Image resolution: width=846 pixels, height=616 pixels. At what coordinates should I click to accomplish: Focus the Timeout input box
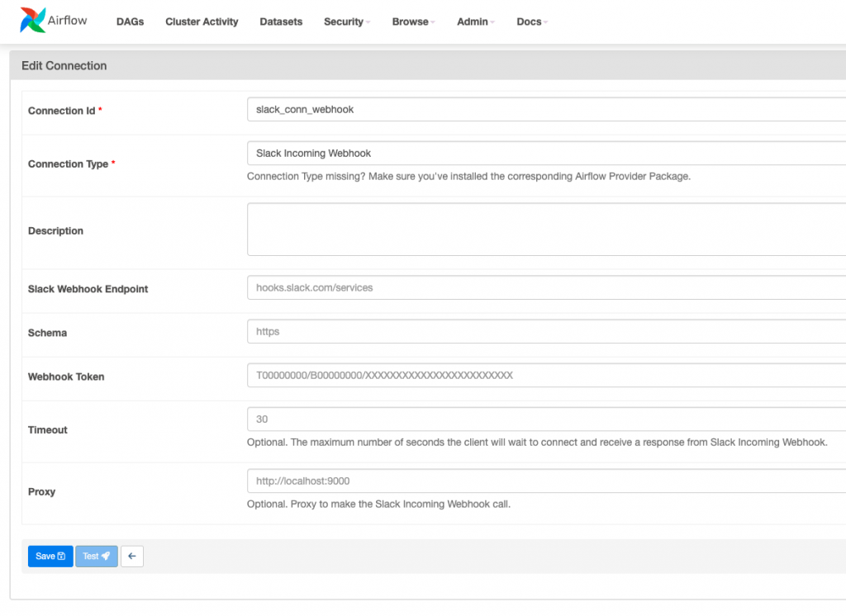[x=545, y=419]
